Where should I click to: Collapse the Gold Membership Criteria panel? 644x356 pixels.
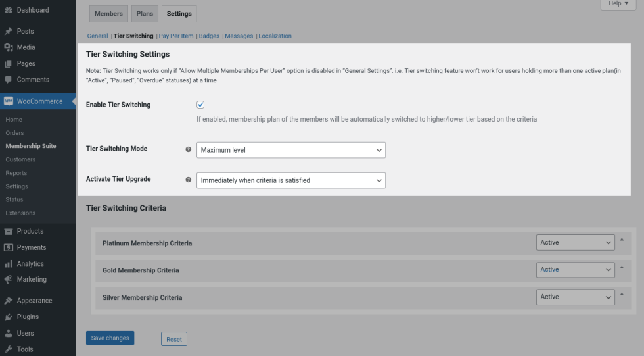622,267
